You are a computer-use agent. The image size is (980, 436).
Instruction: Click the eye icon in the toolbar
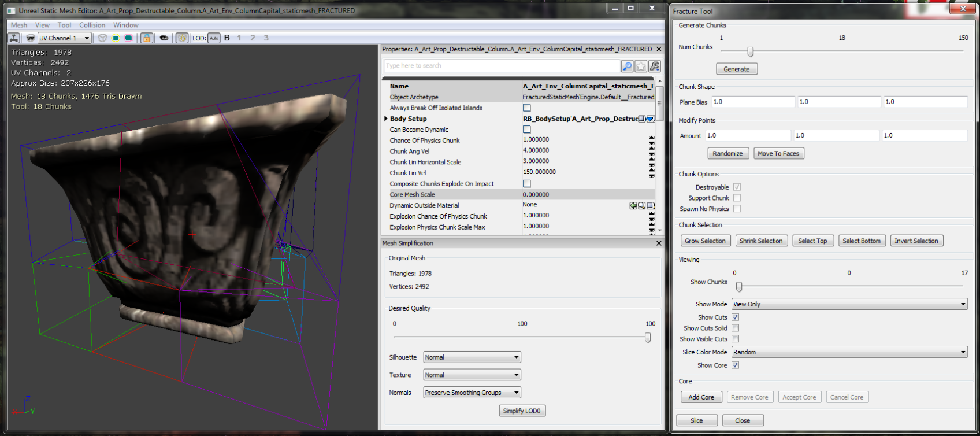164,38
